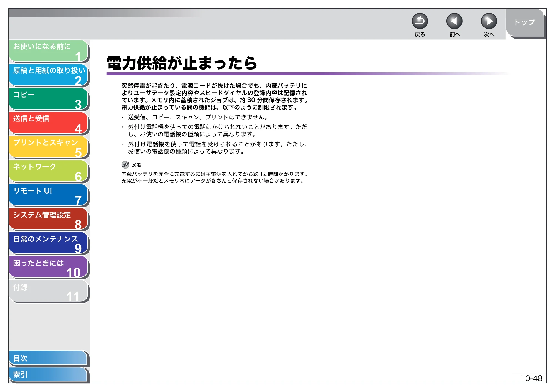Screen dimensions: 555x392
Task: Switch to chapter 7 リモート UI
Action: (49, 195)
